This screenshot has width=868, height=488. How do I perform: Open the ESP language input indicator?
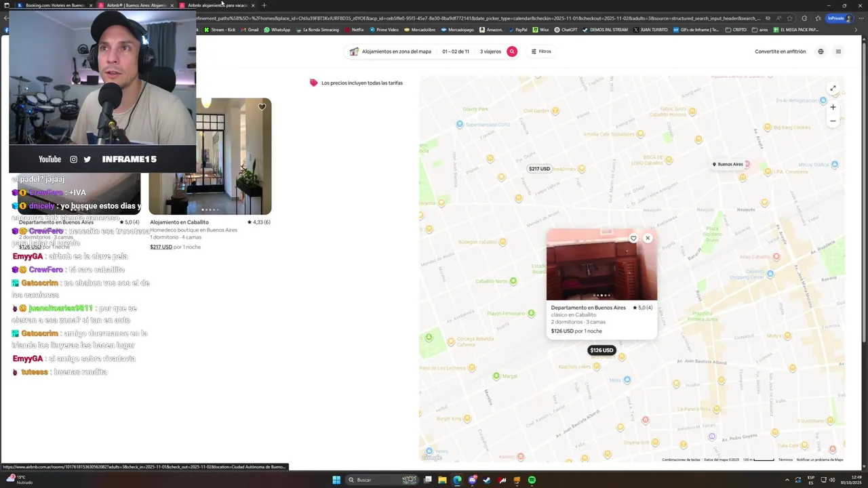tap(811, 480)
